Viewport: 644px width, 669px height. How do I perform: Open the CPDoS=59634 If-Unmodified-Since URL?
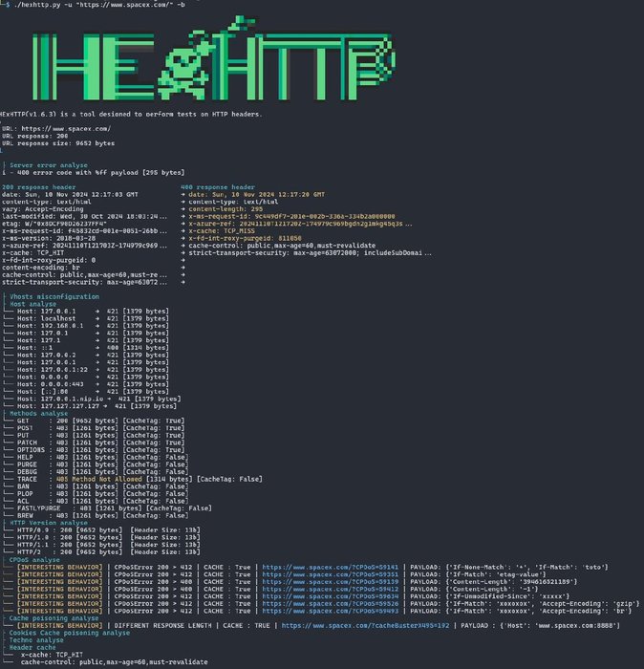(330, 596)
